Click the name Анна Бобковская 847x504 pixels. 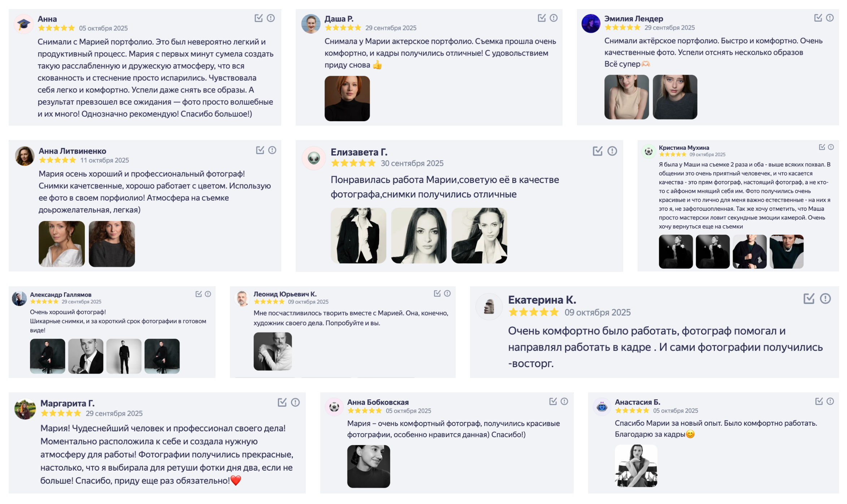[x=378, y=402]
